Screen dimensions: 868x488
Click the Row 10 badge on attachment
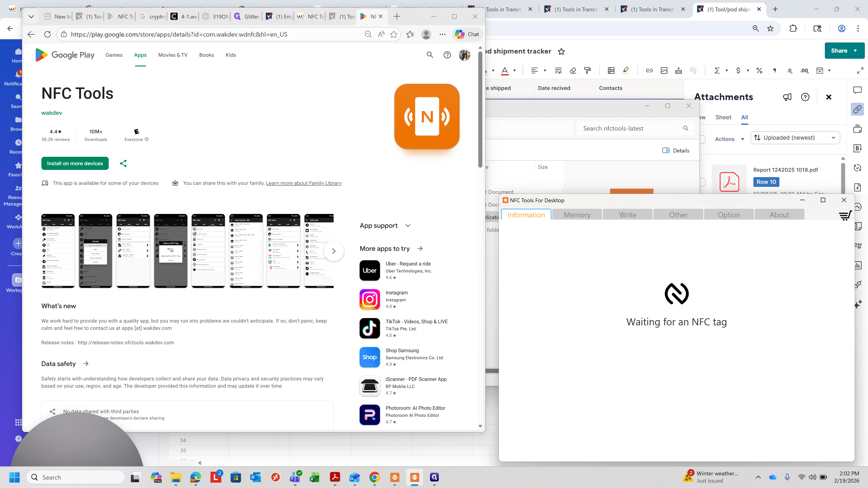[766, 182]
